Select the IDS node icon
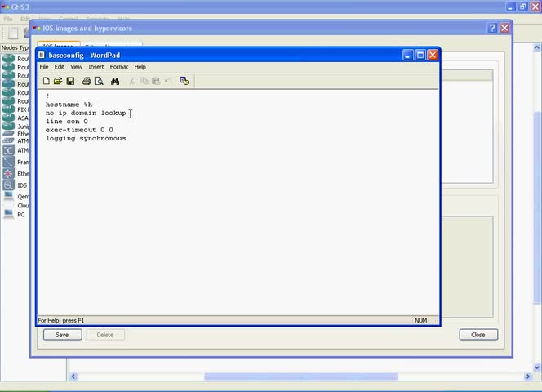The height and width of the screenshot is (392, 542). click(x=8, y=185)
